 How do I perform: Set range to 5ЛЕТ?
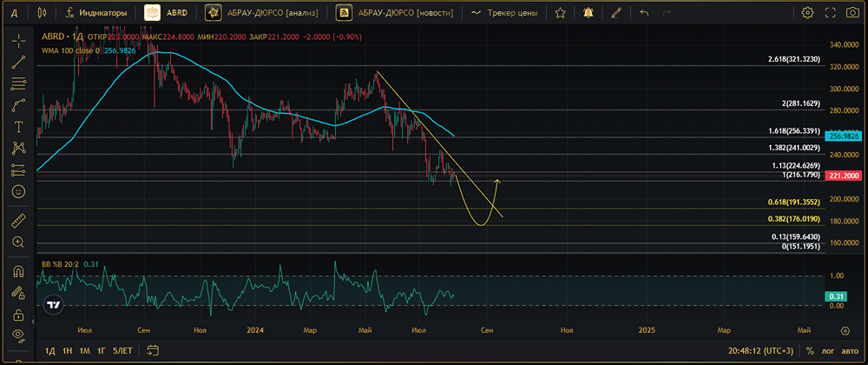click(122, 351)
